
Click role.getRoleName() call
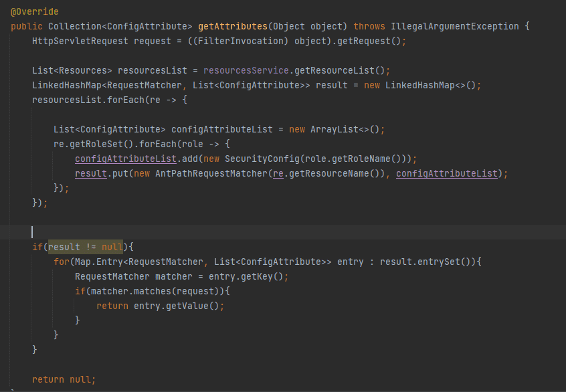coord(353,159)
